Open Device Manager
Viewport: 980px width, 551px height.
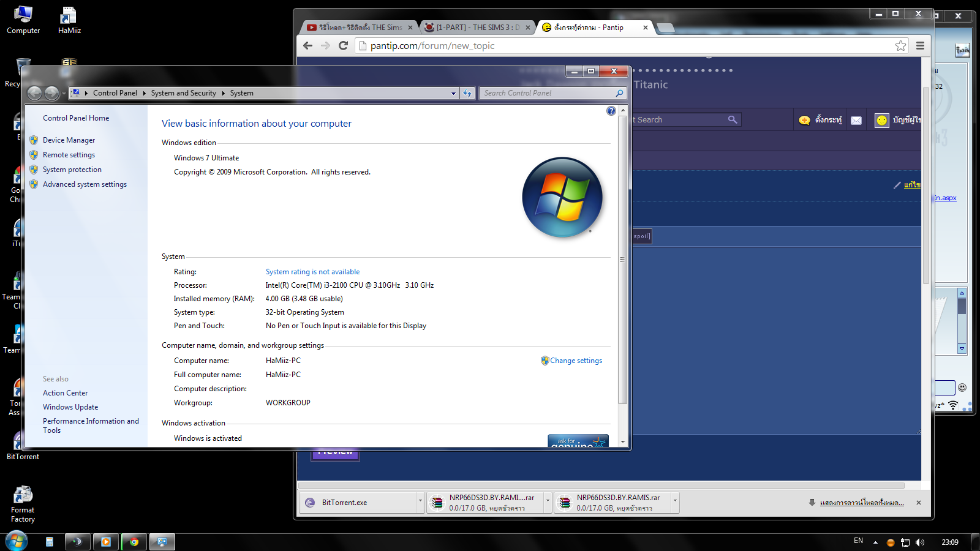point(69,140)
